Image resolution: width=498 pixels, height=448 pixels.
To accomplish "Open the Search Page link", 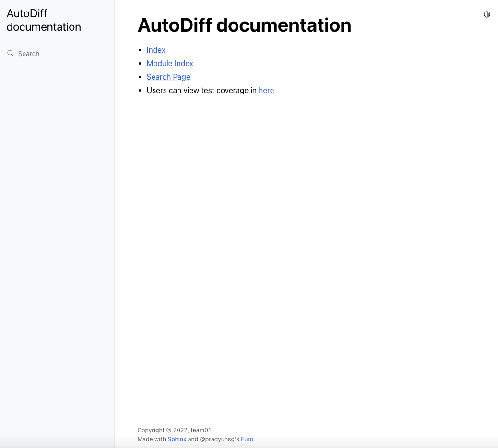I will tap(168, 77).
